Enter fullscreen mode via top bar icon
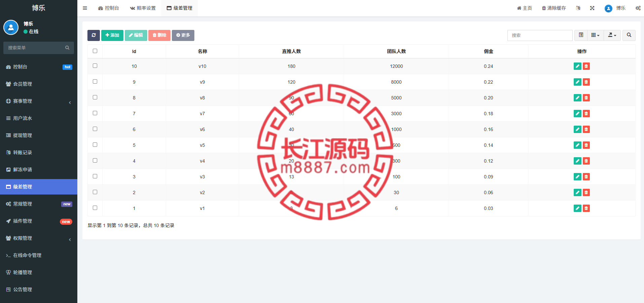The image size is (644, 303). click(x=592, y=8)
